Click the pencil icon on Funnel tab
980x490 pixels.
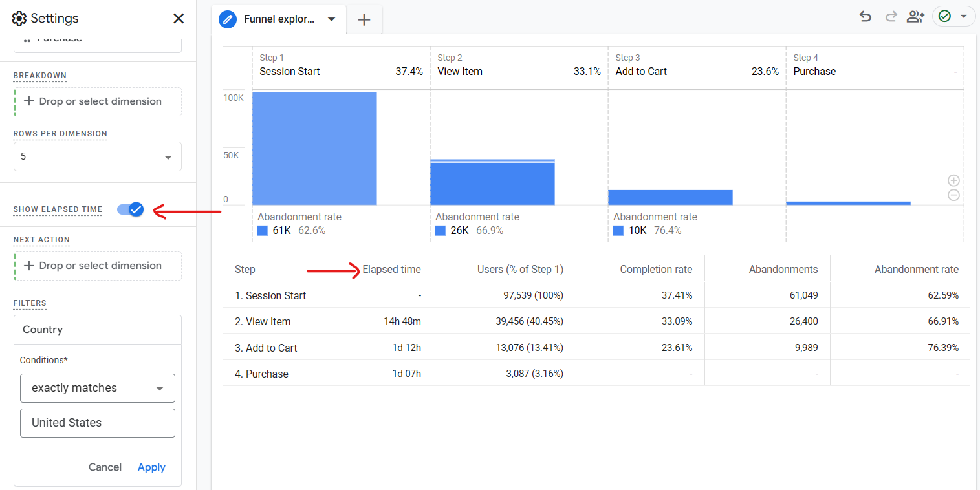(x=228, y=19)
